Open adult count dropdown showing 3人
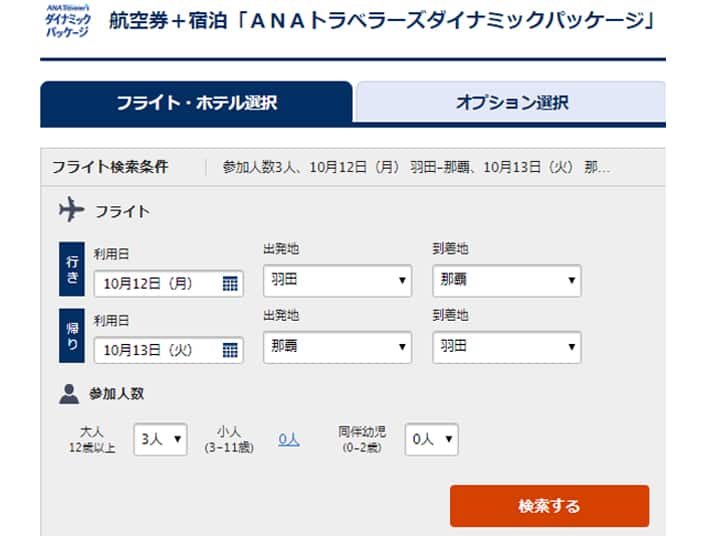The image size is (706, 536). (161, 439)
